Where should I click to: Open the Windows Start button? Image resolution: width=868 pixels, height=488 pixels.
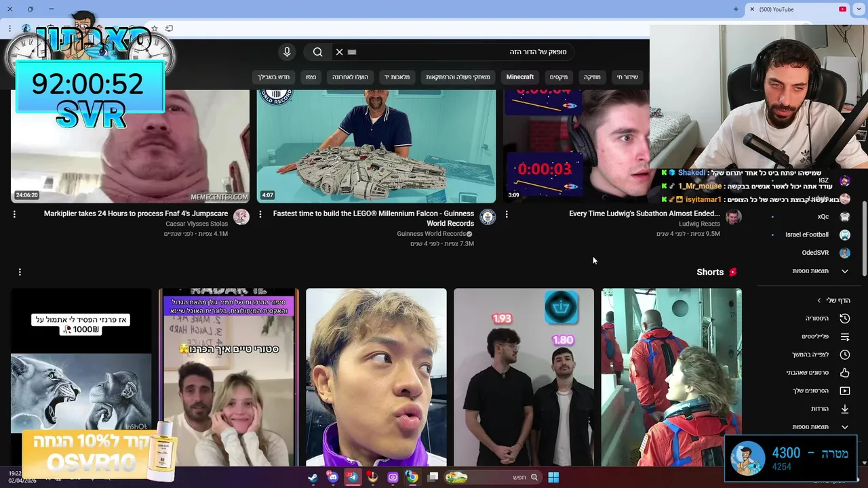tap(553, 477)
